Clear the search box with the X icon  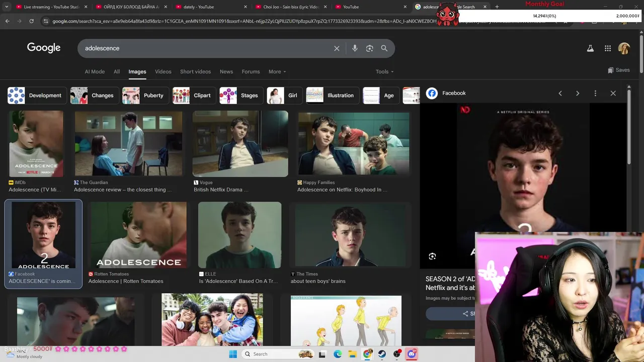(337, 48)
